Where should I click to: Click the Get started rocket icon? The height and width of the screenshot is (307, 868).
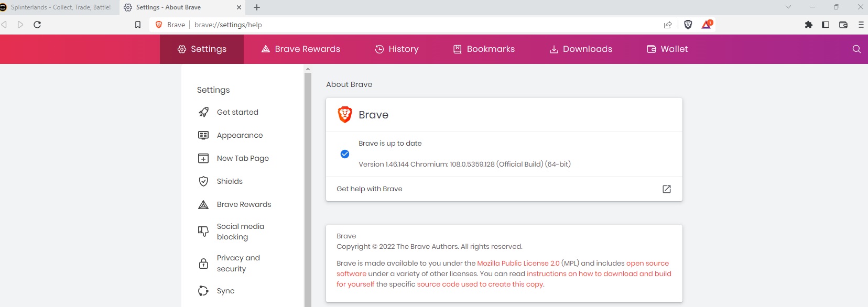pos(203,112)
